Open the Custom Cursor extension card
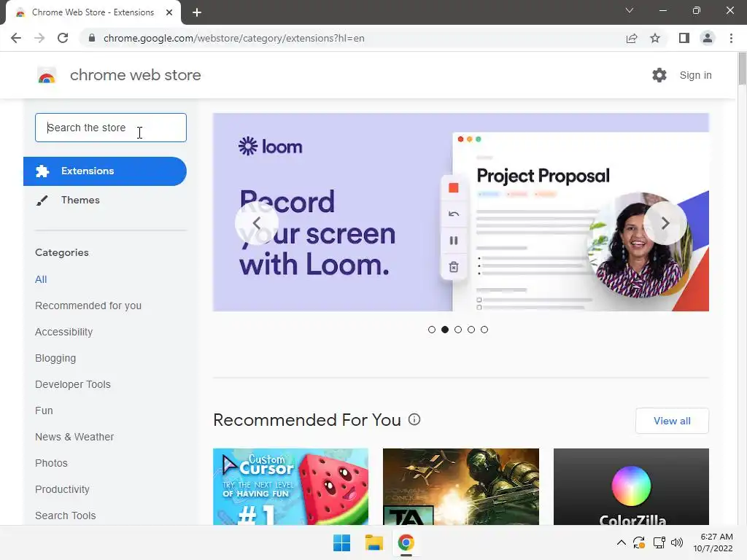This screenshot has height=560, width=747. tap(290, 486)
